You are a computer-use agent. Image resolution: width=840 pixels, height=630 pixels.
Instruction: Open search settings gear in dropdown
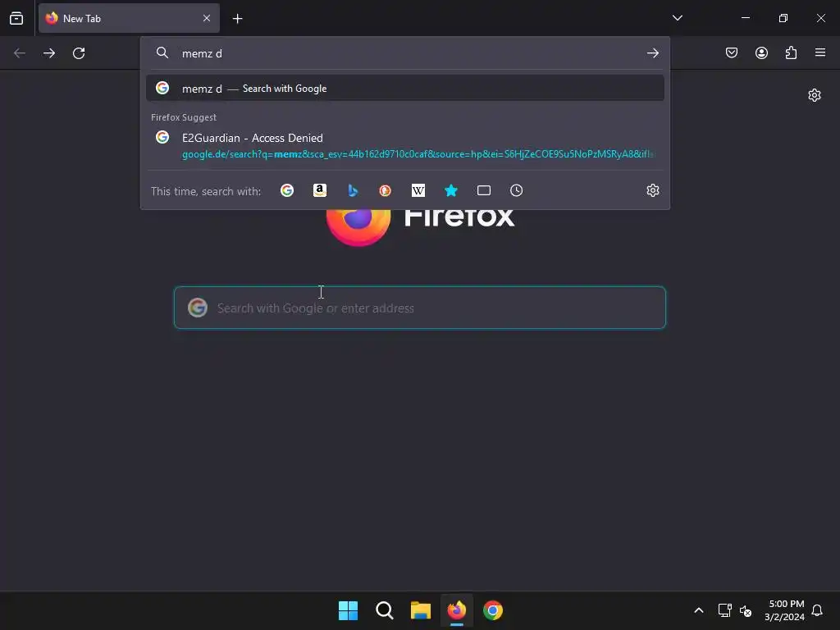[x=652, y=190]
